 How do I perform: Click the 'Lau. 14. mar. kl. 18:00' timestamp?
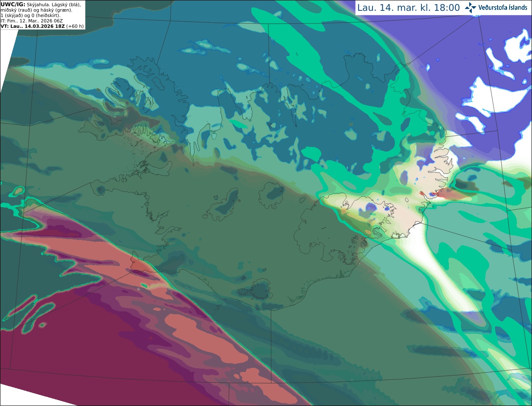click(x=409, y=8)
